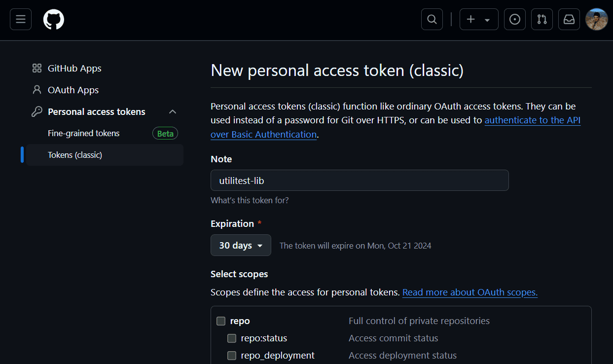Viewport: 613px width, 364px height.
Task: Open the issues icon in header
Action: [515, 19]
